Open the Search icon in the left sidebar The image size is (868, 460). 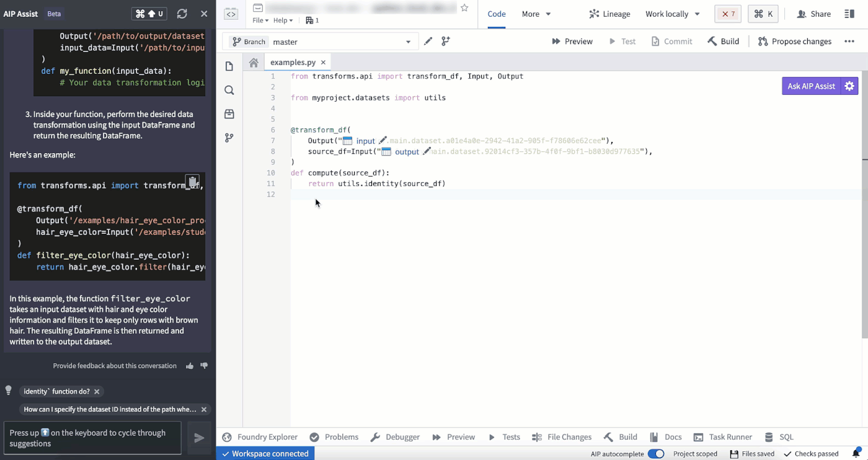[x=229, y=91]
